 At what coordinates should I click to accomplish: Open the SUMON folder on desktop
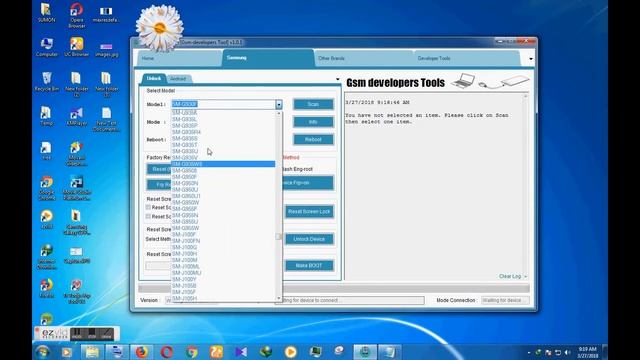pyautogui.click(x=46, y=12)
